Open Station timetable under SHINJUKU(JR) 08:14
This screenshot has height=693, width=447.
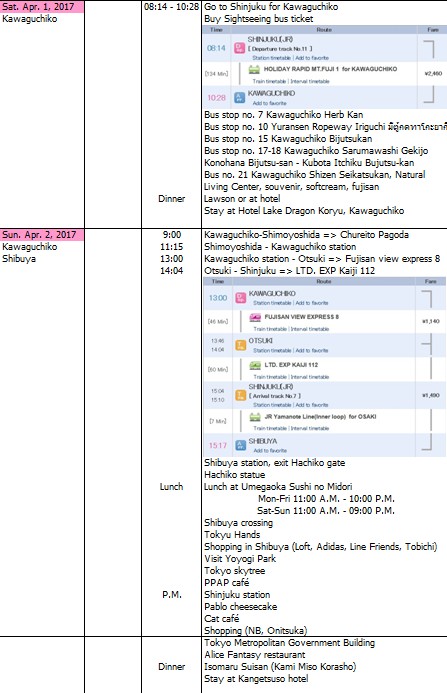[271, 58]
